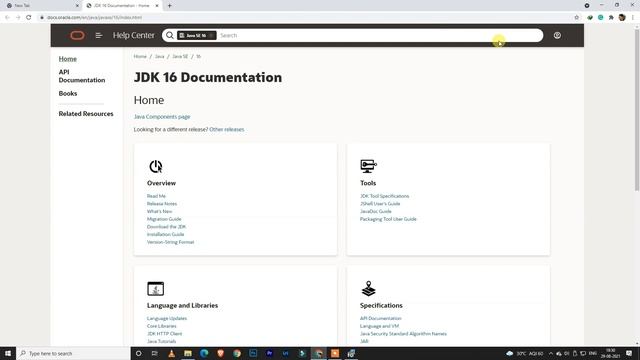Open the Installation Guide link
The height and width of the screenshot is (360, 640).
tap(166, 235)
